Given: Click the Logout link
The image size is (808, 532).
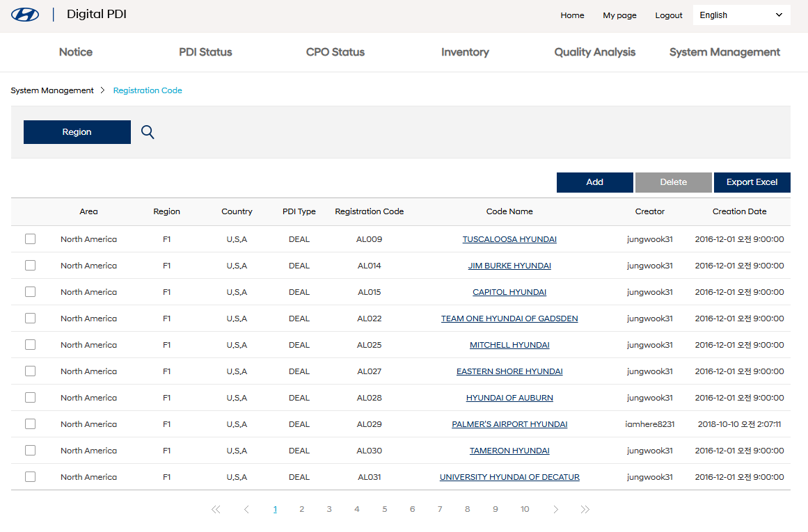Looking at the screenshot, I should (x=669, y=15).
